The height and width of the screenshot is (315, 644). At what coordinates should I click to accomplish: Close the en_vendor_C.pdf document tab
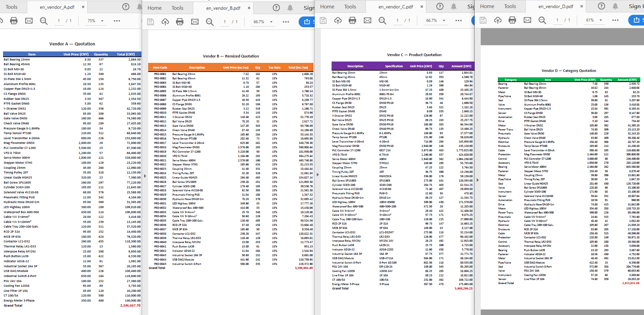click(422, 7)
